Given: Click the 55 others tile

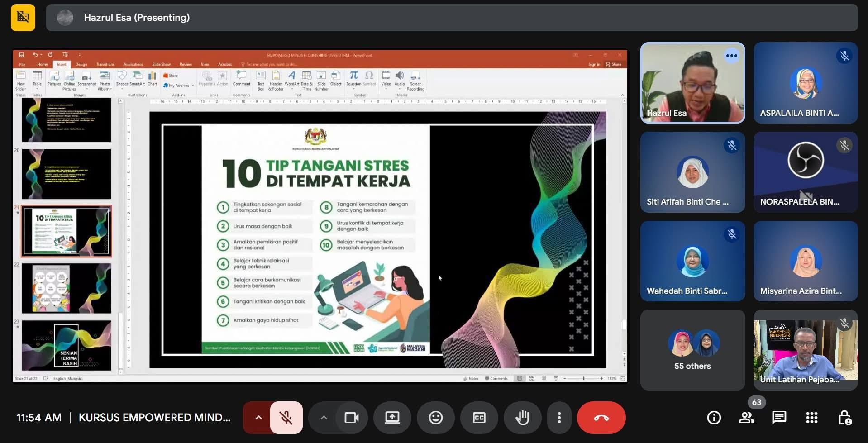Looking at the screenshot, I should pyautogui.click(x=692, y=350).
